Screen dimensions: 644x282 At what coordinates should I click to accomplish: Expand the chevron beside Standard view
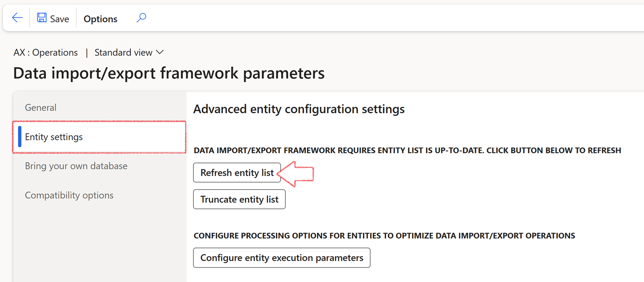[160, 52]
